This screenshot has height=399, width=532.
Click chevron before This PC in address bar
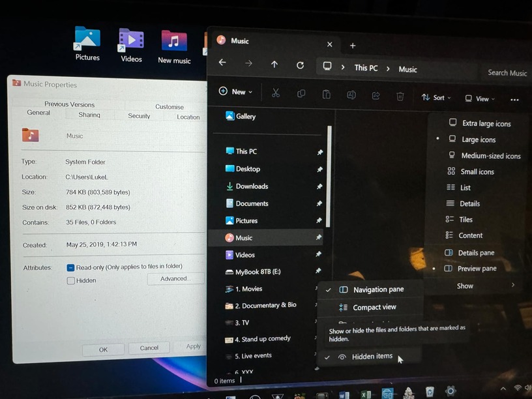pos(343,67)
